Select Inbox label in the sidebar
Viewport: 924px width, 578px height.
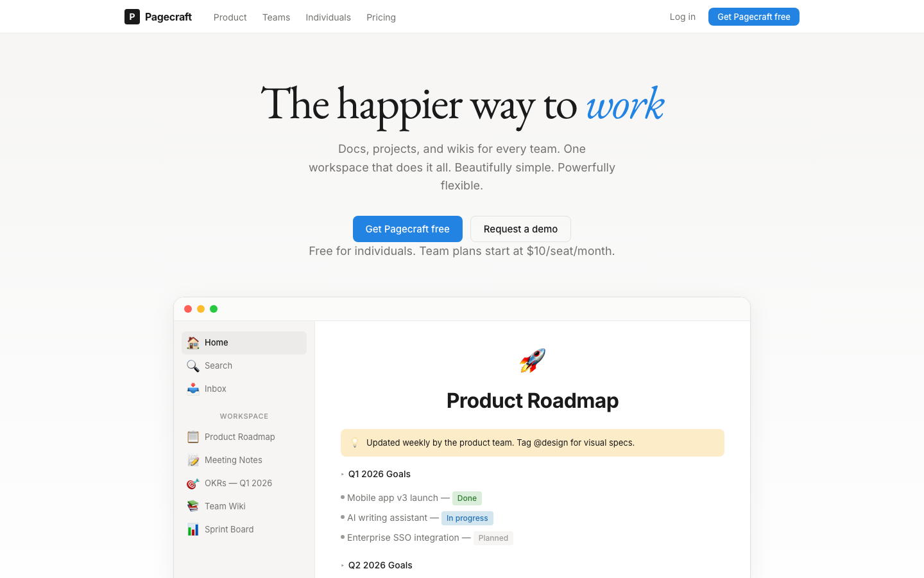216,389
